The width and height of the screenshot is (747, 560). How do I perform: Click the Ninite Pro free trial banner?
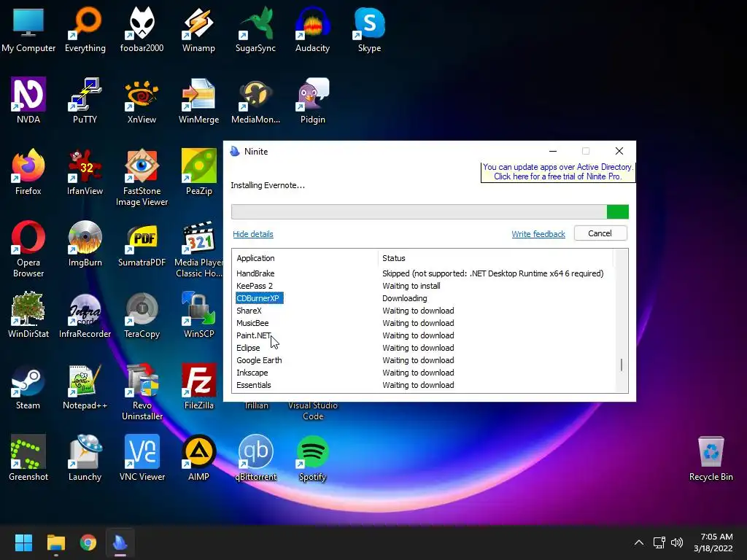coord(558,171)
